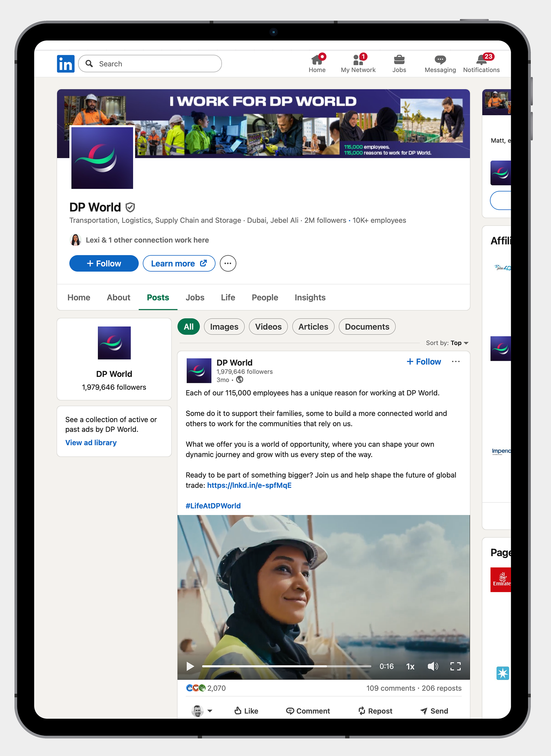The width and height of the screenshot is (551, 756).
Task: Select the Images filter chip
Action: [224, 326]
